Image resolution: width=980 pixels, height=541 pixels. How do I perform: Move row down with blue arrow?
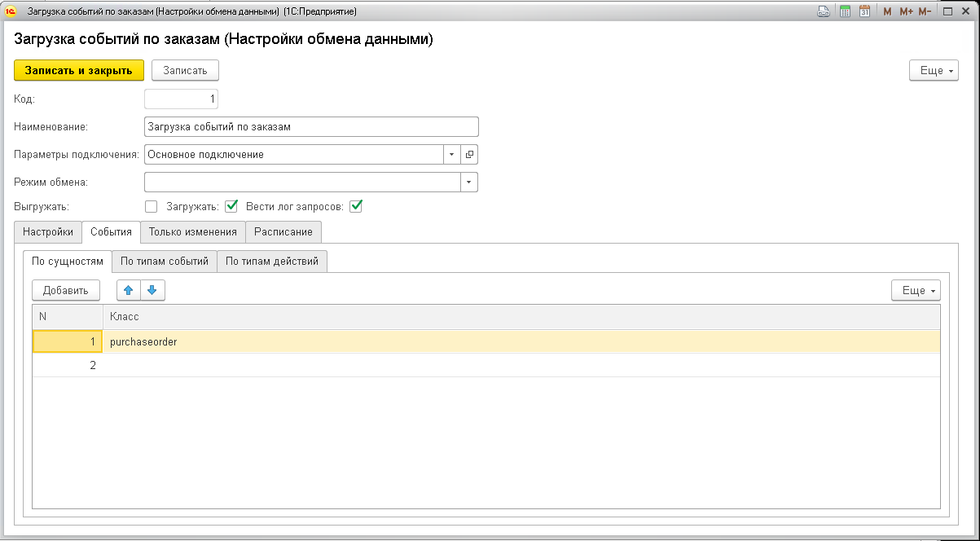(152, 290)
